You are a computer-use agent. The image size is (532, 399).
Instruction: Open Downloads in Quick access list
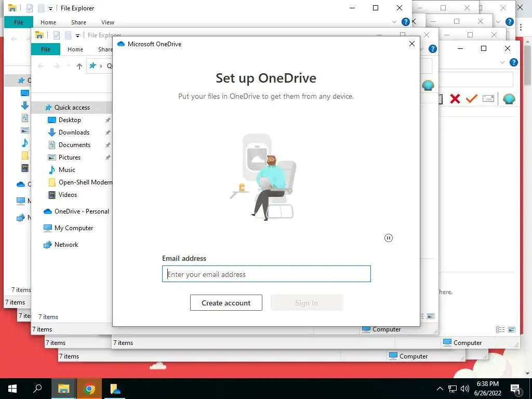tap(73, 132)
